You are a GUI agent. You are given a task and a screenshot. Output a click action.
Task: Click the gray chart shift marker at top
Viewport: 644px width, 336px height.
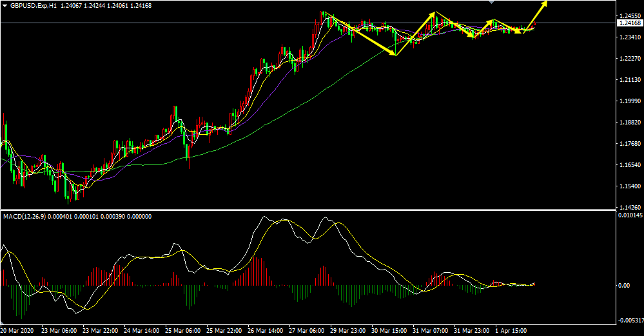492,2
